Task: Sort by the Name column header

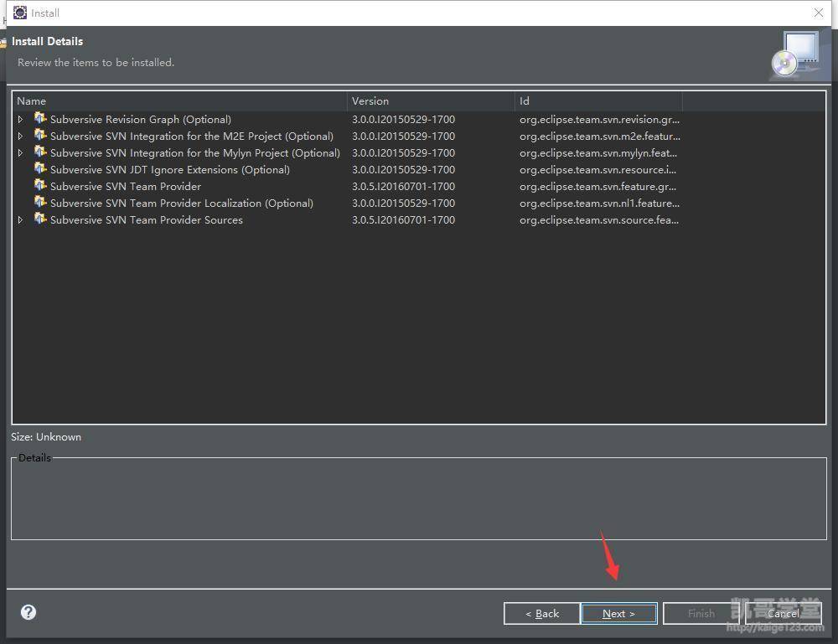Action: click(179, 101)
